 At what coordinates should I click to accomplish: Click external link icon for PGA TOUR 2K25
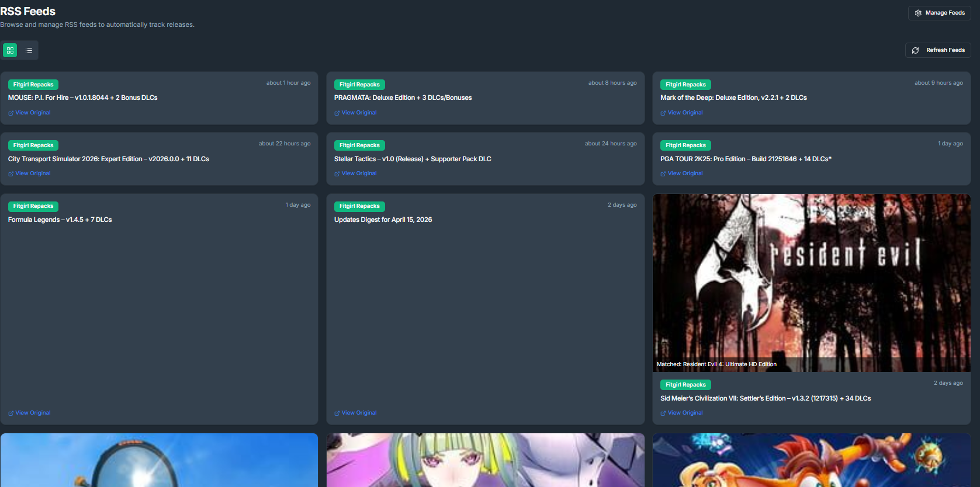point(663,174)
